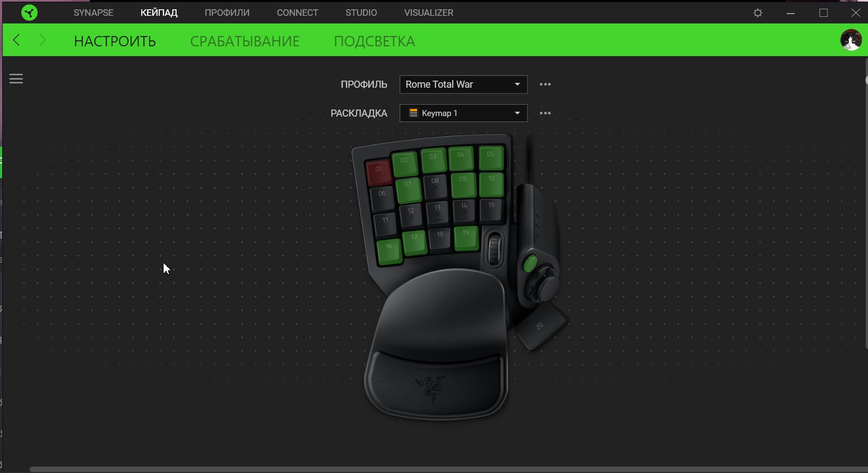Go back with the left arrow
868x473 pixels.
pos(16,40)
